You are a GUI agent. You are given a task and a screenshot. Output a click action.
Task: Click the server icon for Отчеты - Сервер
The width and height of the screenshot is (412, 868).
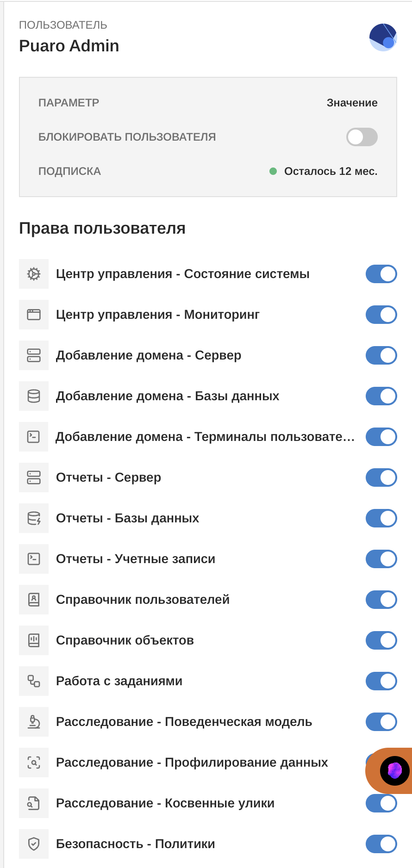[x=33, y=477]
